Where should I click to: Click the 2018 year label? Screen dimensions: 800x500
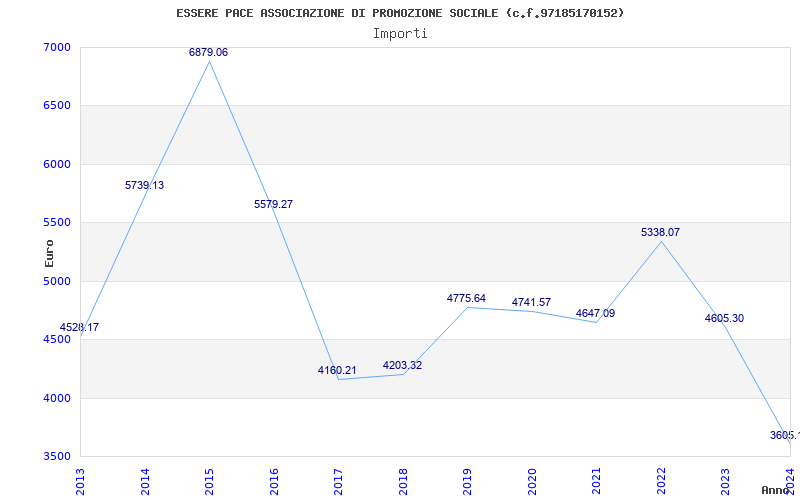tap(403, 481)
